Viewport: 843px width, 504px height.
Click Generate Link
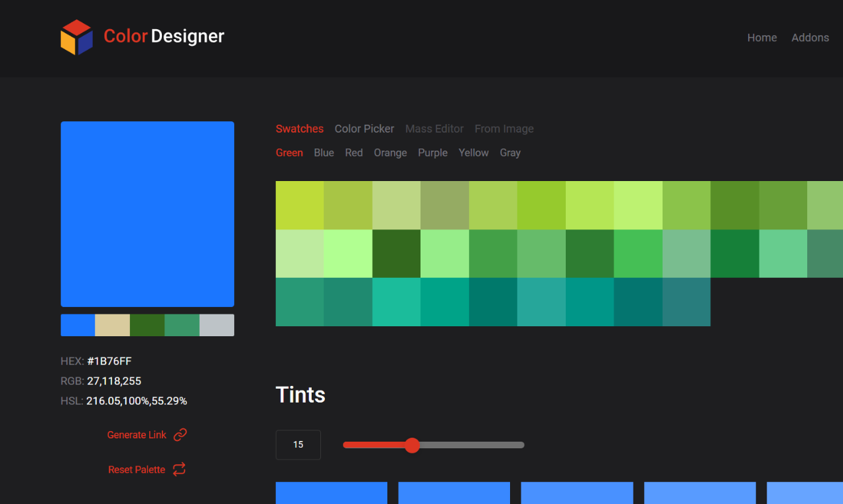(x=137, y=434)
